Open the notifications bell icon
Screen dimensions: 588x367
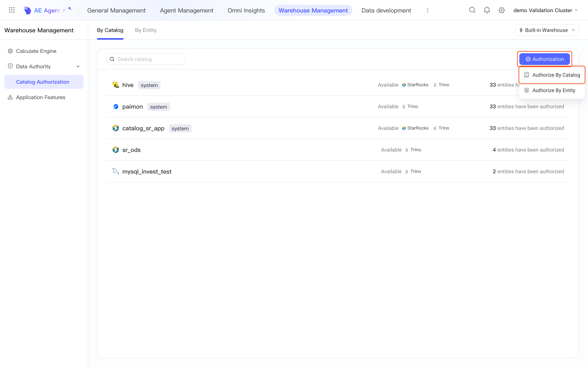(x=487, y=10)
